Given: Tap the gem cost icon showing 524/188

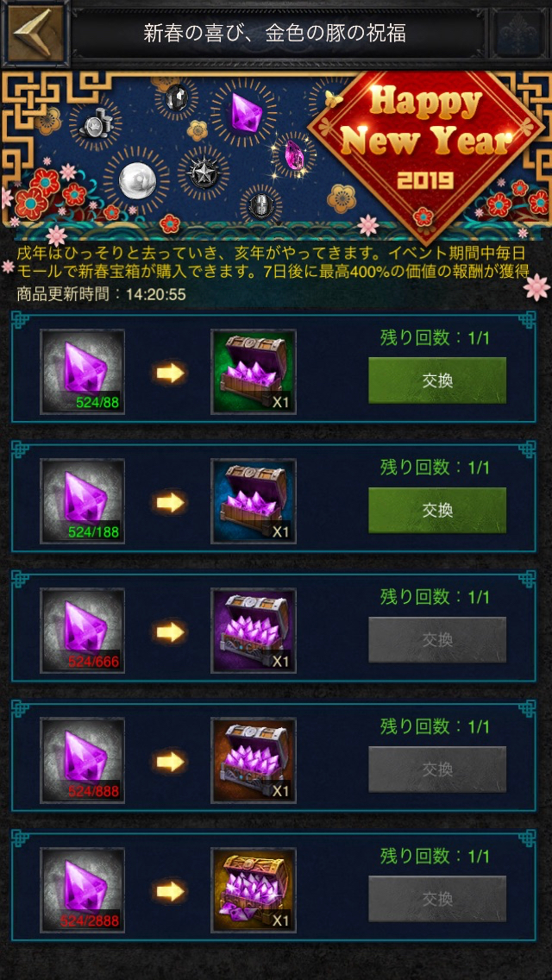Looking at the screenshot, I should (83, 501).
